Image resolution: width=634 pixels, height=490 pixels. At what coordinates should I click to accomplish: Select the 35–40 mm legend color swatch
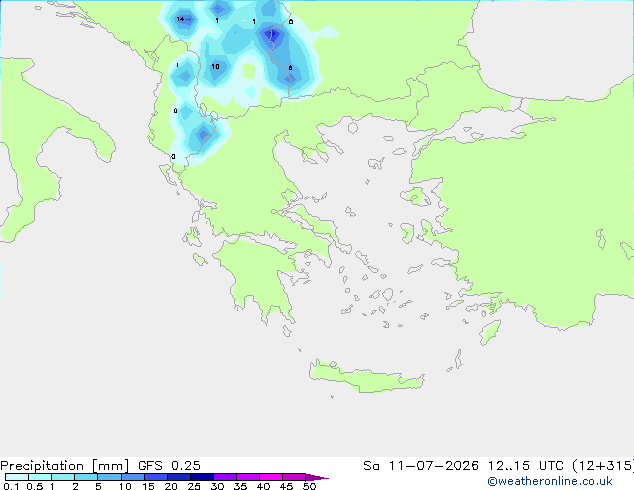pyautogui.click(x=248, y=477)
